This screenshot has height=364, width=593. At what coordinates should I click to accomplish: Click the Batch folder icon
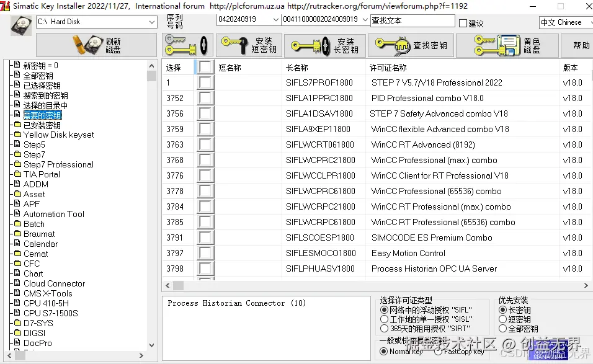pyautogui.click(x=17, y=223)
